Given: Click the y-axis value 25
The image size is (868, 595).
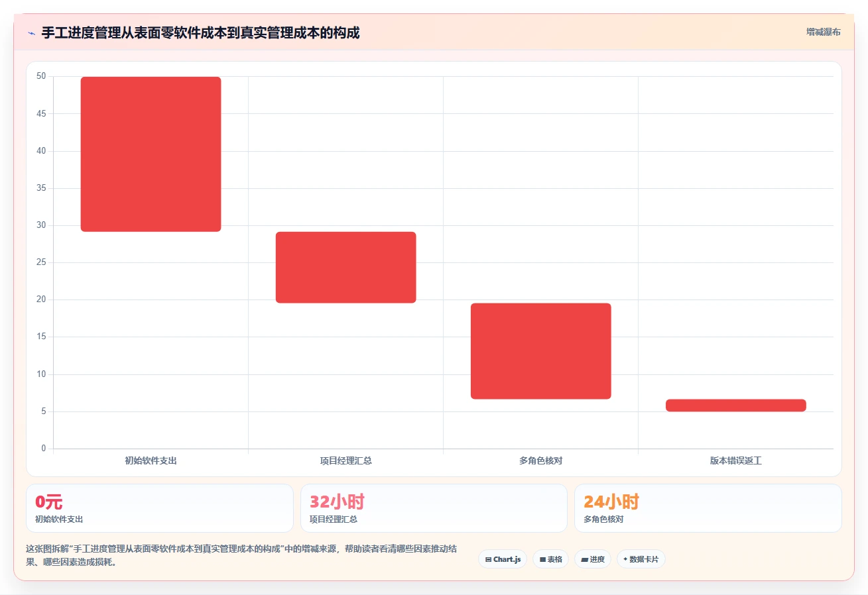Looking at the screenshot, I should tap(41, 262).
